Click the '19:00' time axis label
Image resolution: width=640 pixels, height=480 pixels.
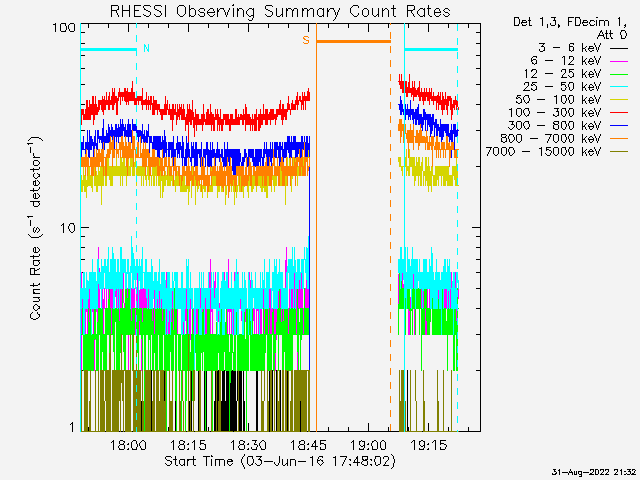pyautogui.click(x=368, y=445)
